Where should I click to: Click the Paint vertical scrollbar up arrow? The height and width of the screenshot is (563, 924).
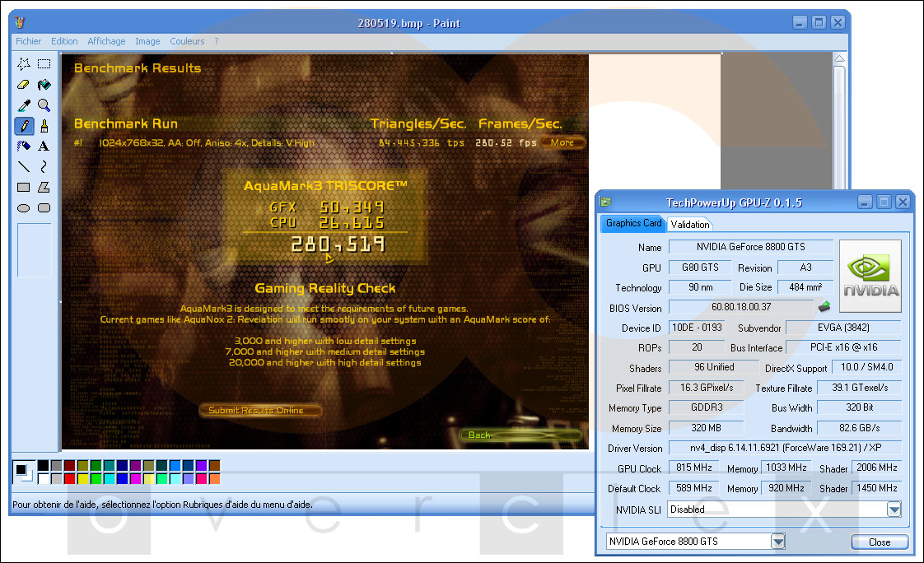click(839, 59)
